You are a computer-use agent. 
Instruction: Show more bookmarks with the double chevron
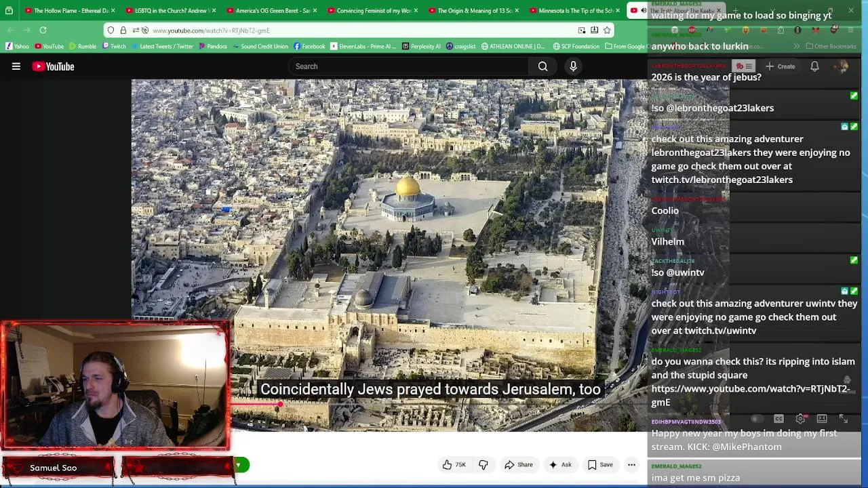(797, 46)
